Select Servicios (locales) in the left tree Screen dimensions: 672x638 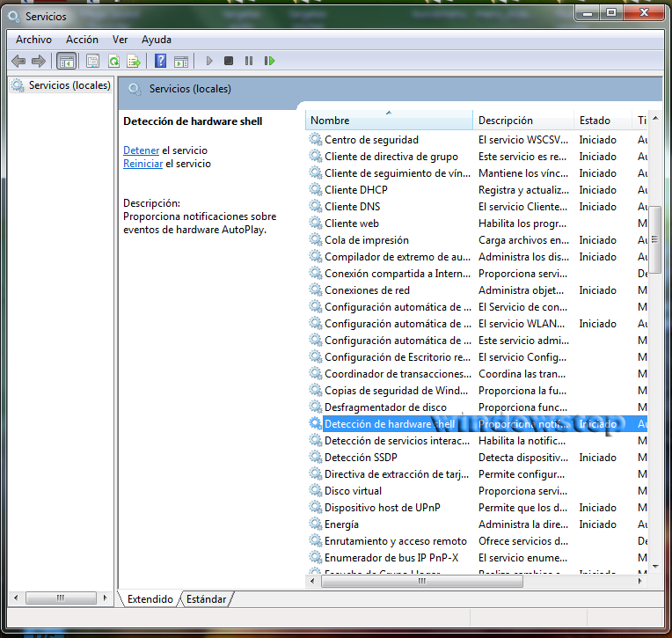pos(61,85)
